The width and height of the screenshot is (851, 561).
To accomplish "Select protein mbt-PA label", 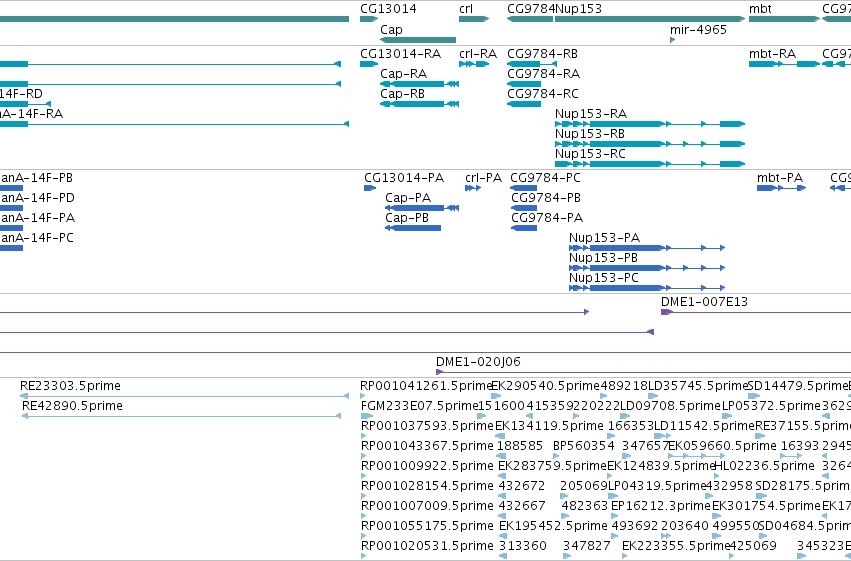I will pyautogui.click(x=780, y=178).
